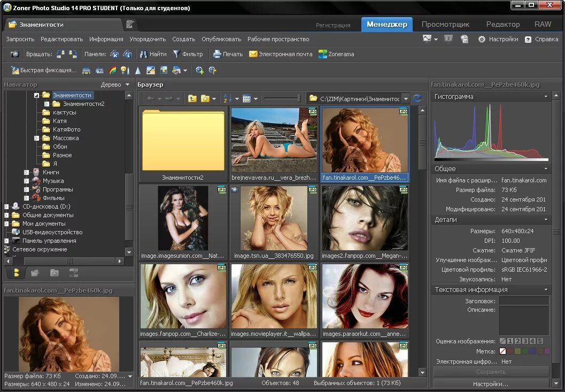Refresh the browser folder view
The width and height of the screenshot is (565, 392).
coord(417,98)
